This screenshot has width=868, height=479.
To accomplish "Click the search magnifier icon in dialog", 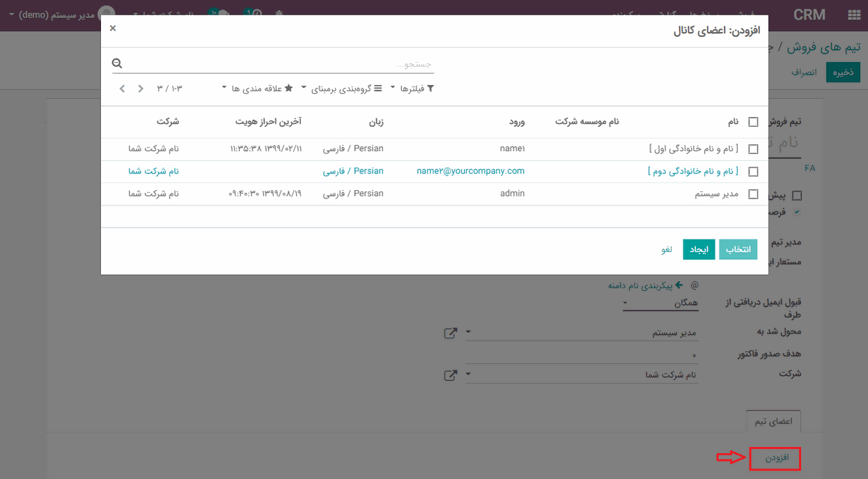I will pyautogui.click(x=117, y=63).
